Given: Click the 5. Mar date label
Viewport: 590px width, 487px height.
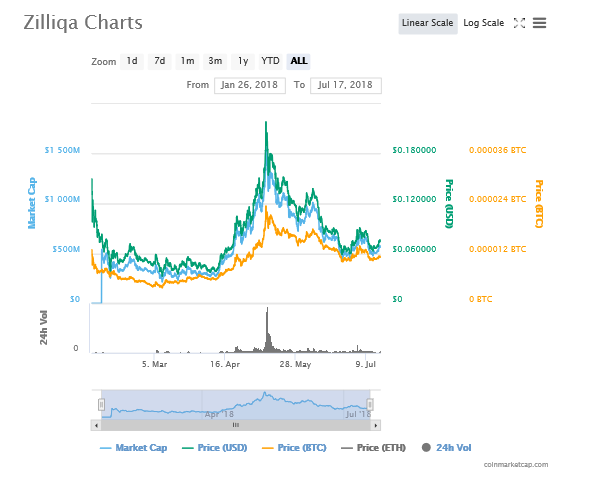Looking at the screenshot, I should (x=155, y=364).
